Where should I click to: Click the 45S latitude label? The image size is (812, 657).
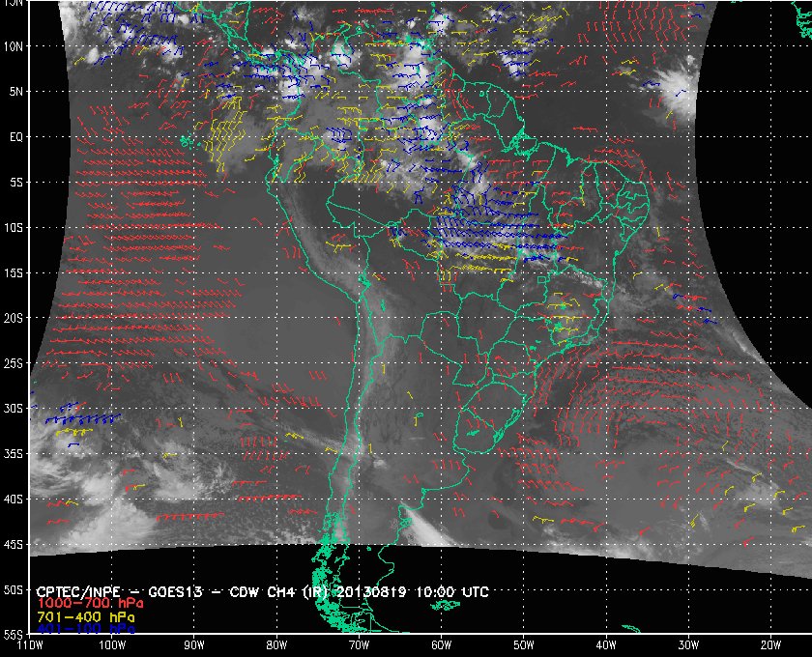tap(14, 545)
